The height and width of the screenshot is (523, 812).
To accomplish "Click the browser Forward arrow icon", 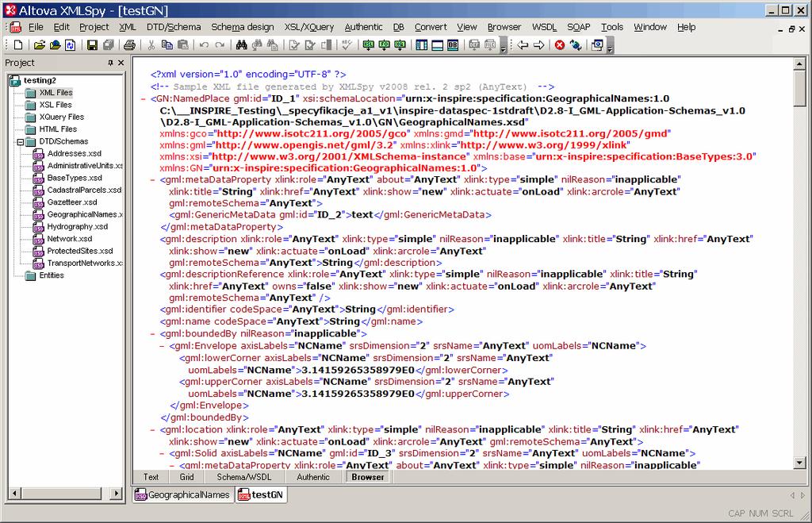I will 538,45.
